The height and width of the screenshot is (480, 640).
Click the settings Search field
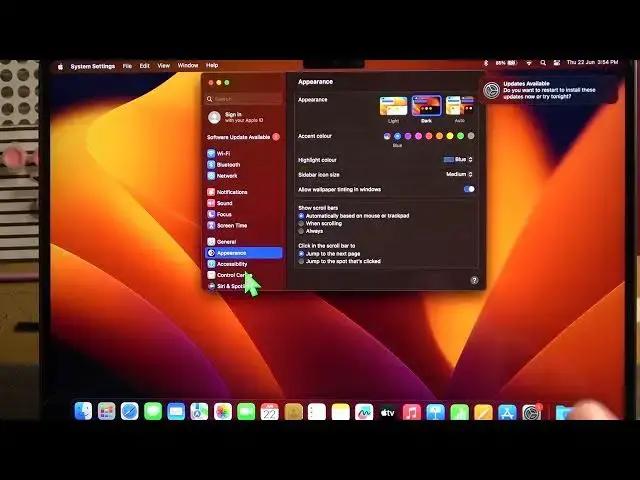click(x=244, y=99)
